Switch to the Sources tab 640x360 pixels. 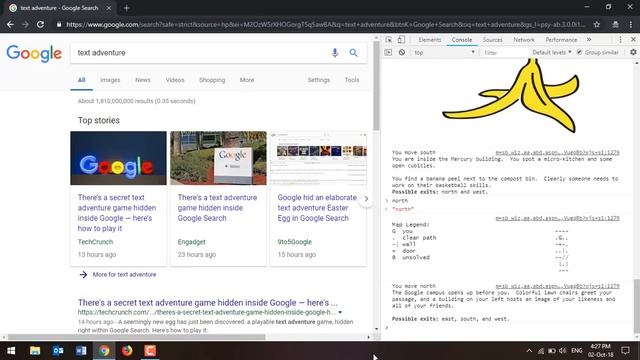click(x=493, y=40)
